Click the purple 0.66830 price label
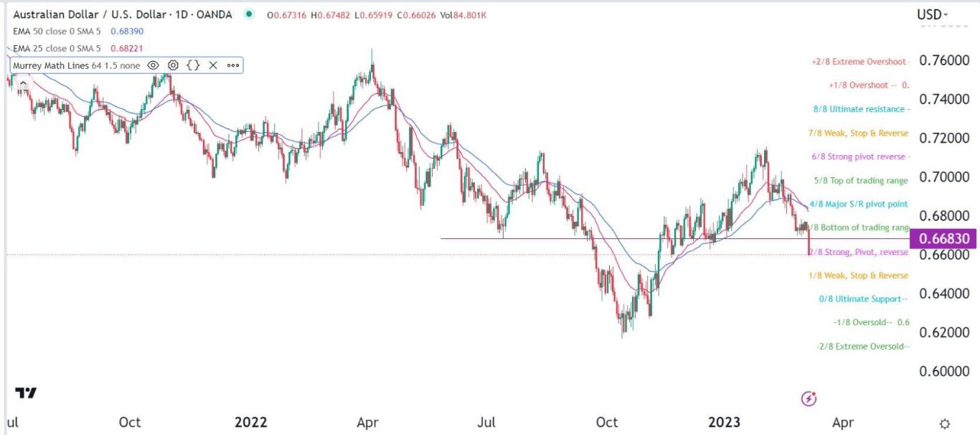980x435 pixels. (x=942, y=238)
